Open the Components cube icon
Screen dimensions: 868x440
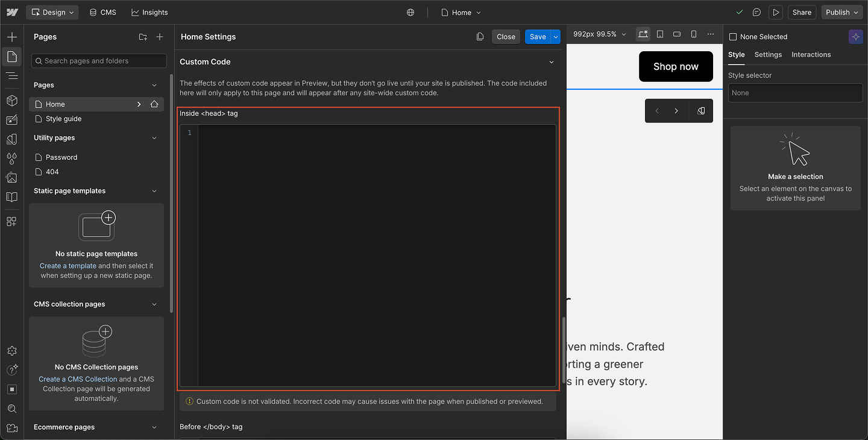tap(11, 100)
